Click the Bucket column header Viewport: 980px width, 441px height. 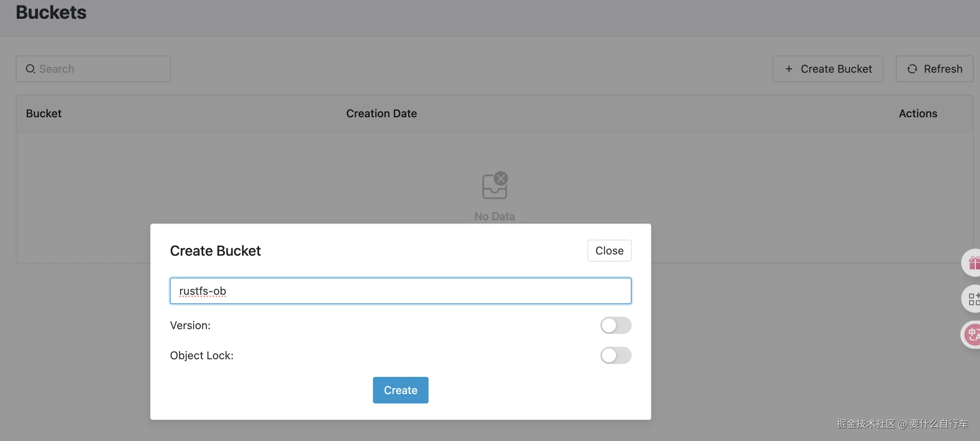tap(43, 113)
